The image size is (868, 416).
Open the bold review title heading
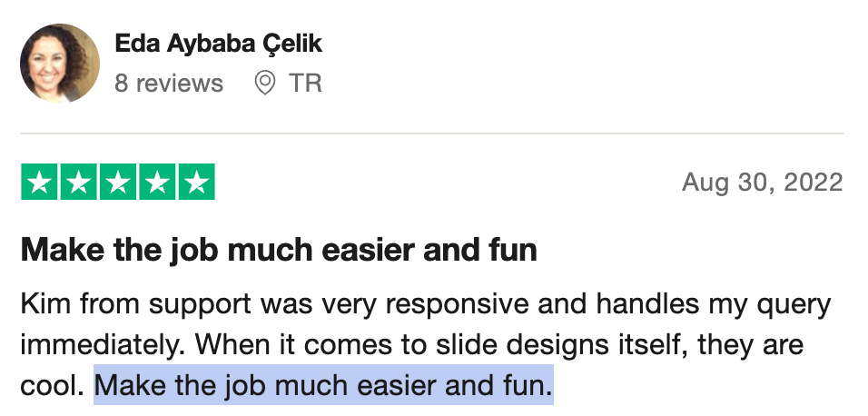(x=279, y=251)
